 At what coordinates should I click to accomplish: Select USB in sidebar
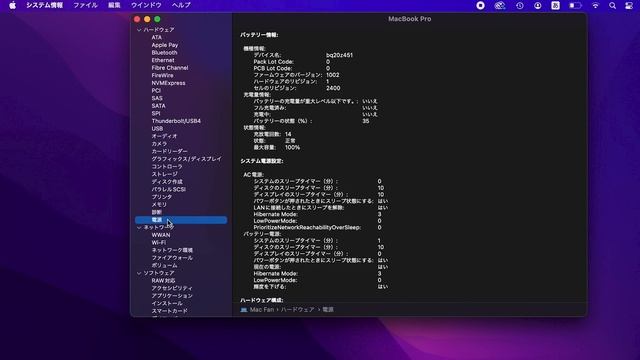click(x=157, y=129)
